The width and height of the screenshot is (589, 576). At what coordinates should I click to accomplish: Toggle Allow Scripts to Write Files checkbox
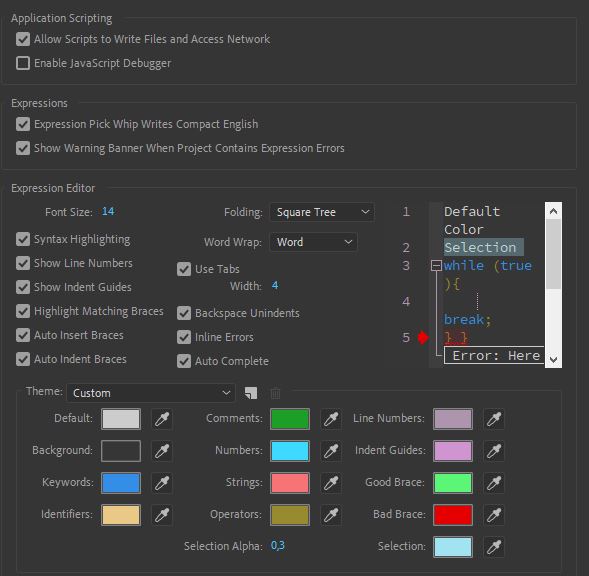click(x=23, y=39)
